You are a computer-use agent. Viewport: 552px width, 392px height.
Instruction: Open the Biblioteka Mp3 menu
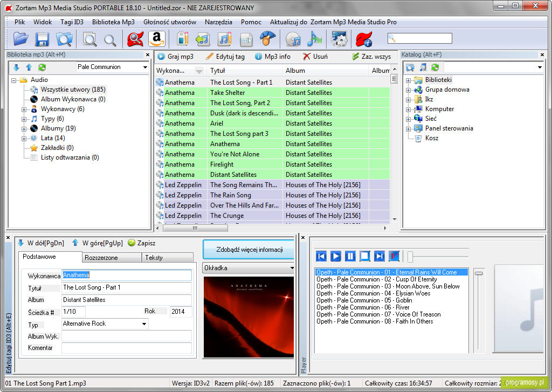click(113, 22)
